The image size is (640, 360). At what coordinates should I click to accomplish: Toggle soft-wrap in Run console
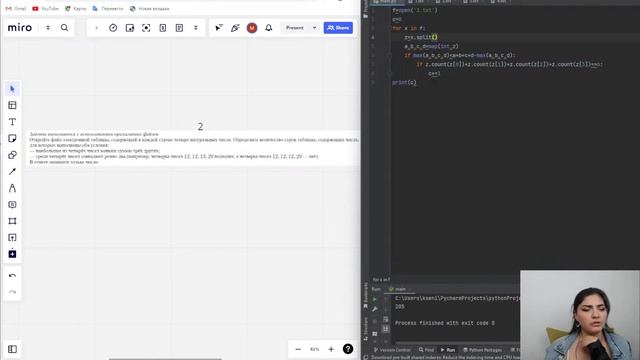click(x=386, y=319)
